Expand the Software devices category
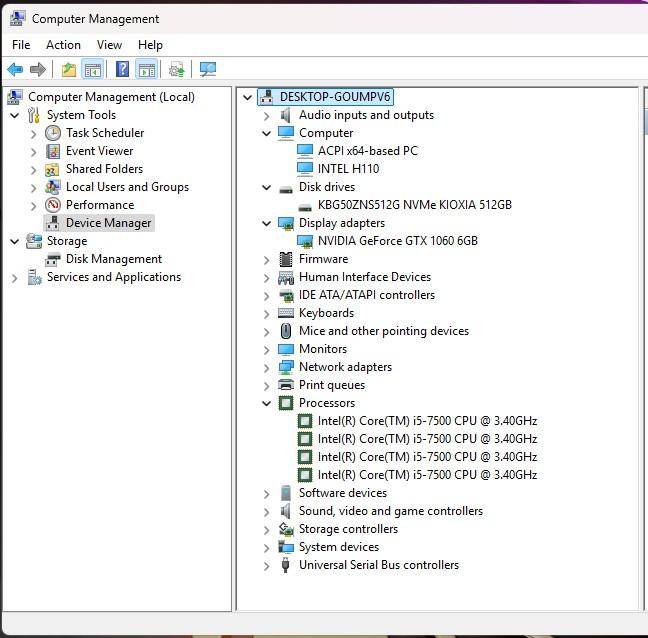The image size is (648, 638). tap(267, 494)
